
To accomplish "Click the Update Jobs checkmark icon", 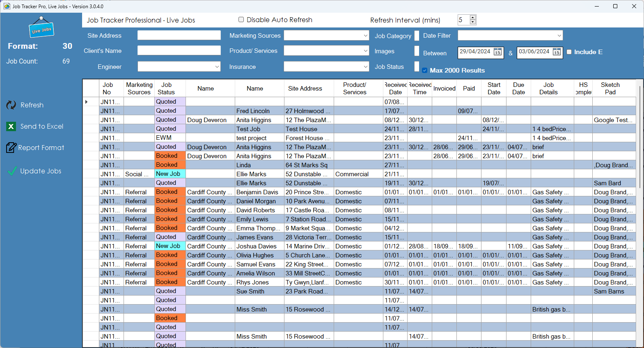I will tap(12, 171).
